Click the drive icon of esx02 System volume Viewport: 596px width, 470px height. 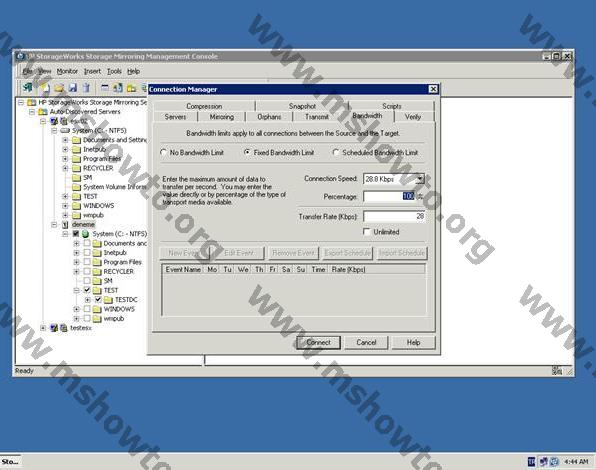65,131
